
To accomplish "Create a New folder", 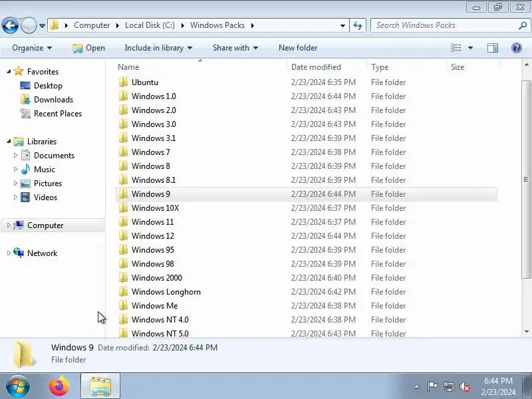I will (x=298, y=48).
